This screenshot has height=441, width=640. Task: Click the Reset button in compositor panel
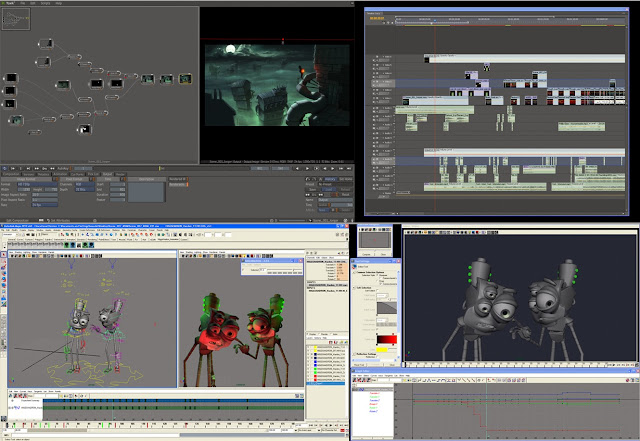tap(345, 195)
